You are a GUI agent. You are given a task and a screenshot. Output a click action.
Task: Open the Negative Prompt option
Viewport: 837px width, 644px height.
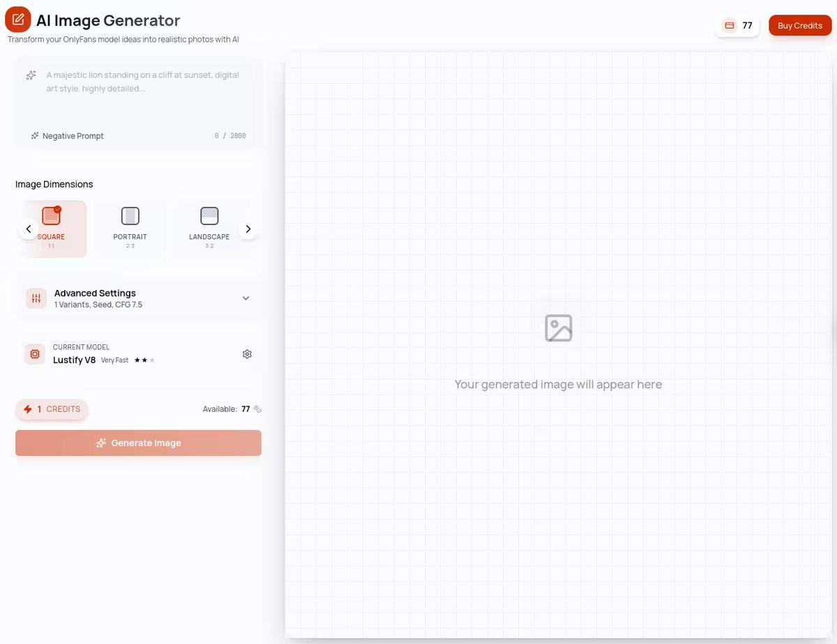(67, 136)
